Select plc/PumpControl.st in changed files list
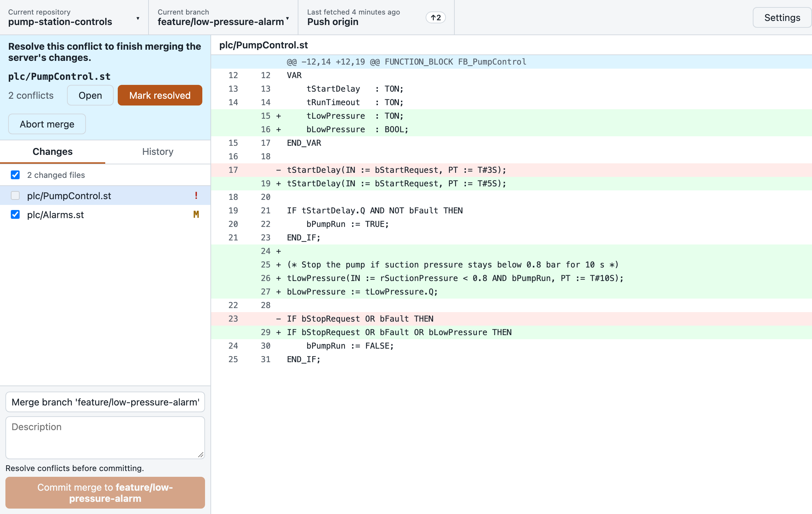The width and height of the screenshot is (812, 514). [105, 195]
